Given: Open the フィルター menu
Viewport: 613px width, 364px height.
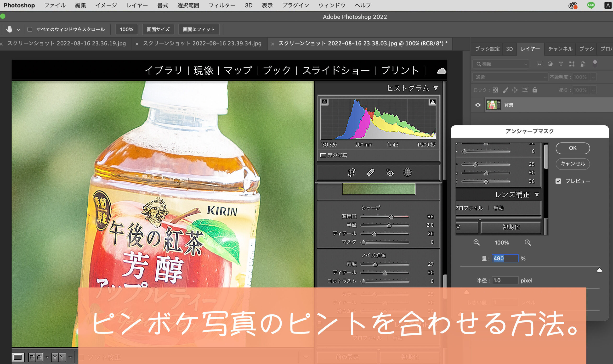Looking at the screenshot, I should pos(222,6).
